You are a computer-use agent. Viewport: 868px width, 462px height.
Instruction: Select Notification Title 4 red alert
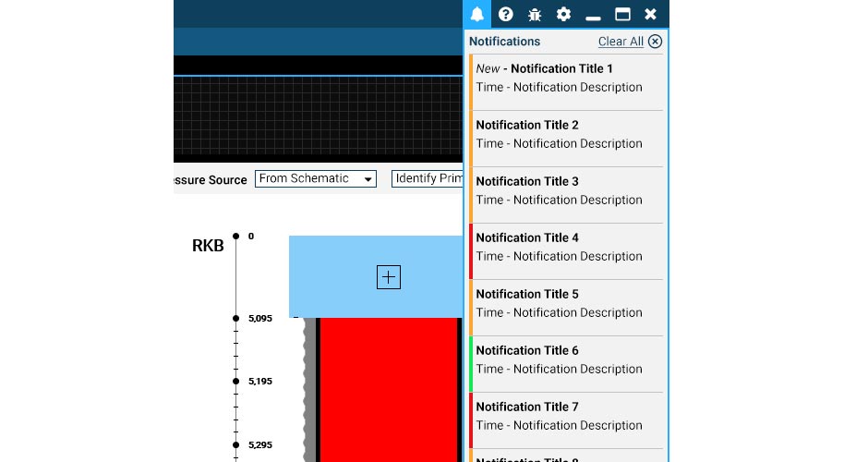[x=567, y=247]
